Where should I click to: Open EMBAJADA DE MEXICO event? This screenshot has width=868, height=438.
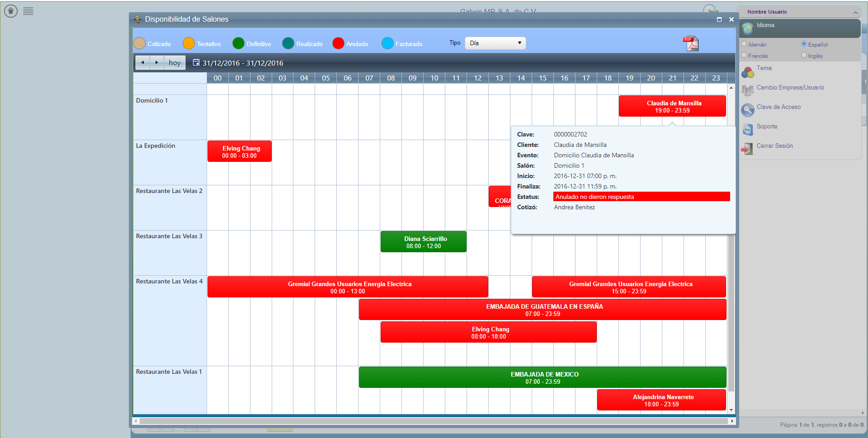pos(542,377)
